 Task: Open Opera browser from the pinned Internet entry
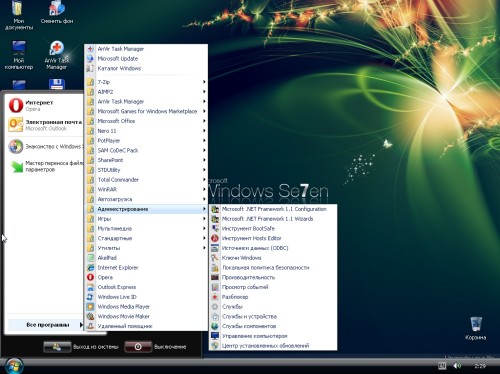coord(45,105)
